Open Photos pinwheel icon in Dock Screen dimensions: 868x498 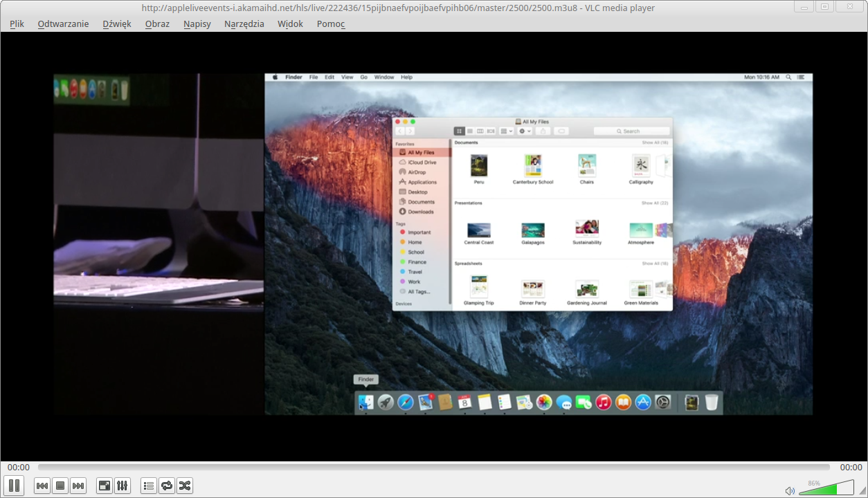point(544,402)
